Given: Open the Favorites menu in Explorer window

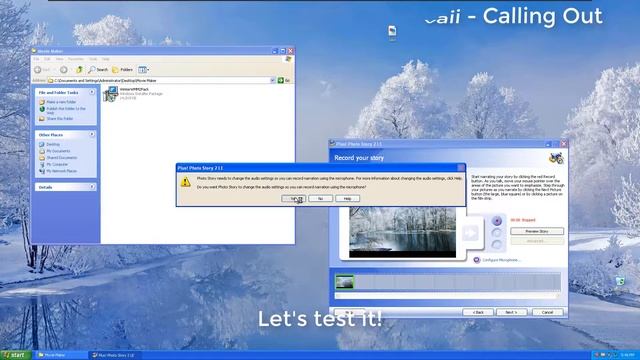Looking at the screenshot, I should tap(76, 59).
